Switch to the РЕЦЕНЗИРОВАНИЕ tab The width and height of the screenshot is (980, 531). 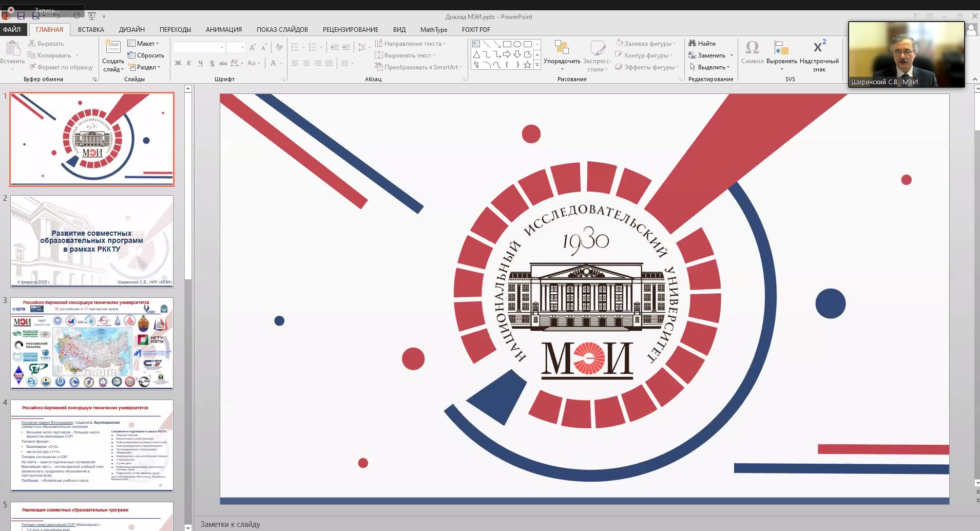click(351, 29)
